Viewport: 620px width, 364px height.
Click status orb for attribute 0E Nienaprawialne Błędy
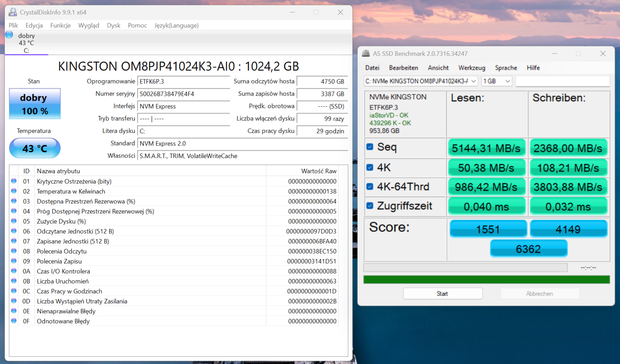14,311
